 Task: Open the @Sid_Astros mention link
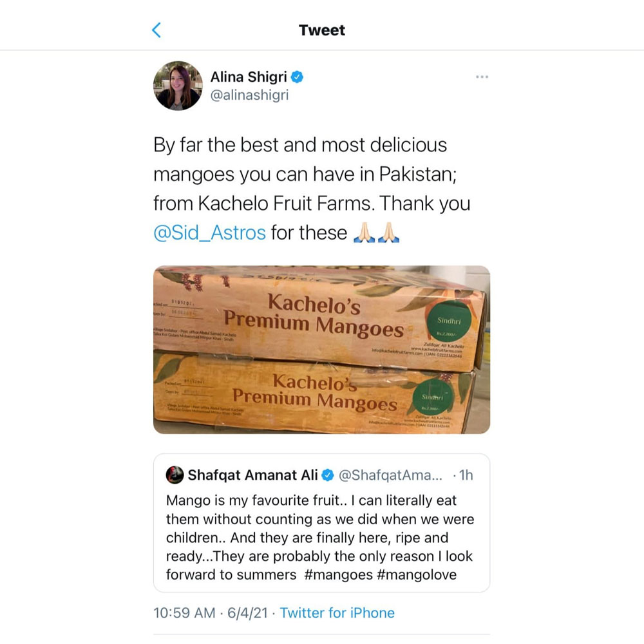pos(209,232)
